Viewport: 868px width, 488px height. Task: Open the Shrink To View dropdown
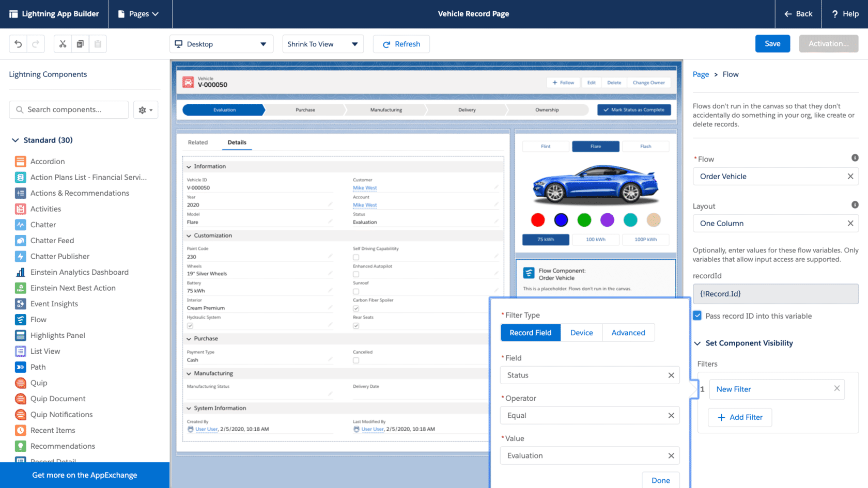pos(322,44)
